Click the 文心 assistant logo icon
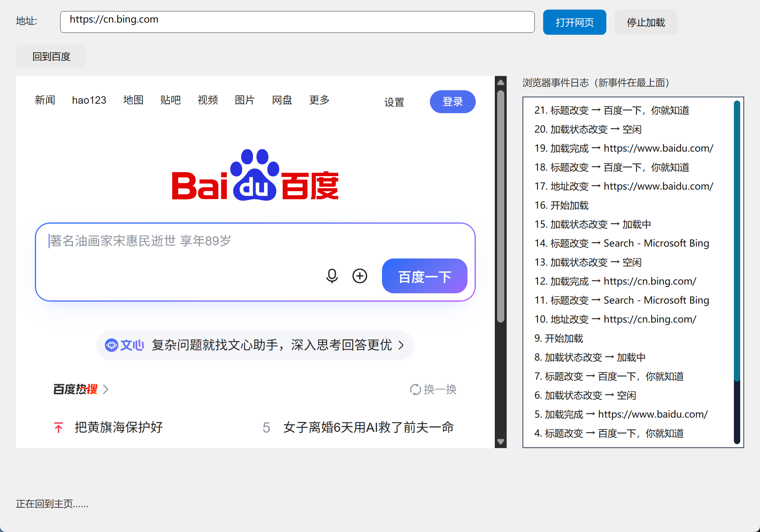Screen dimensions: 760x532 click(112, 345)
